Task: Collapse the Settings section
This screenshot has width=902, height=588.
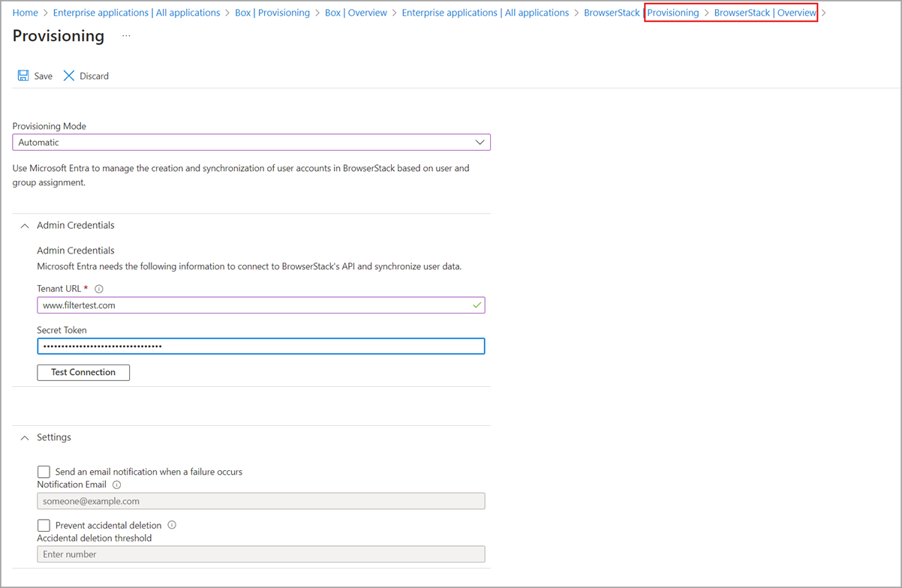Action: coord(24,436)
